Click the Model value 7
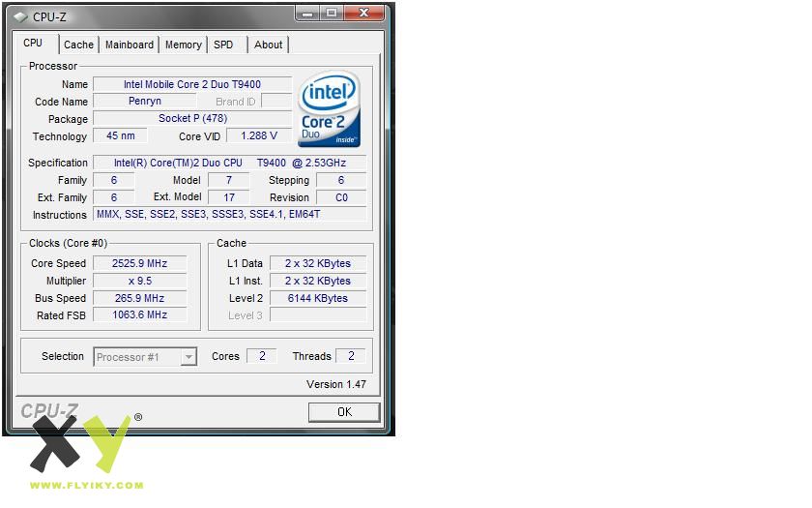Image resolution: width=812 pixels, height=508 pixels. 228,180
